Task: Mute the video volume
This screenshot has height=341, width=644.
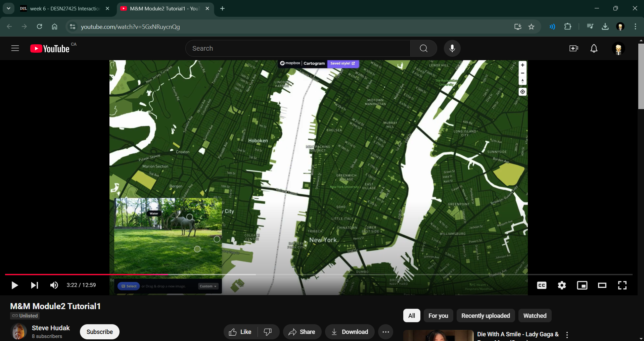Action: [54, 285]
